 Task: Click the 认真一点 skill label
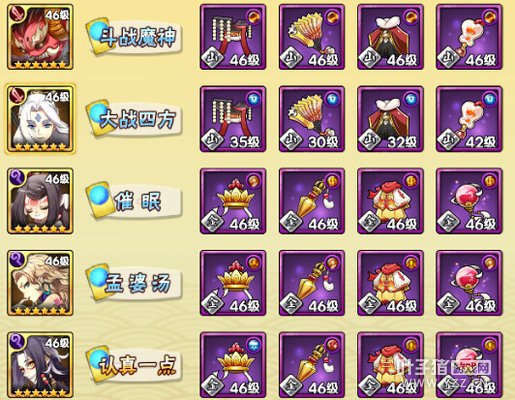coord(134,365)
